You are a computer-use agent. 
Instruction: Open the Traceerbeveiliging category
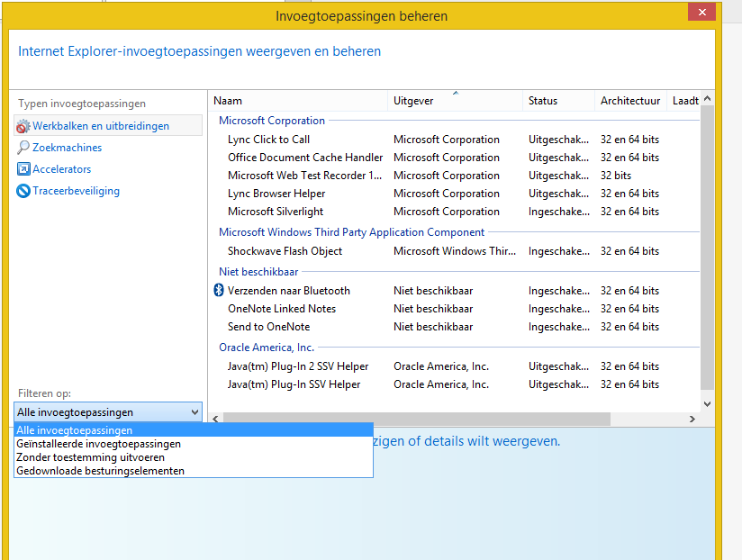(x=76, y=191)
